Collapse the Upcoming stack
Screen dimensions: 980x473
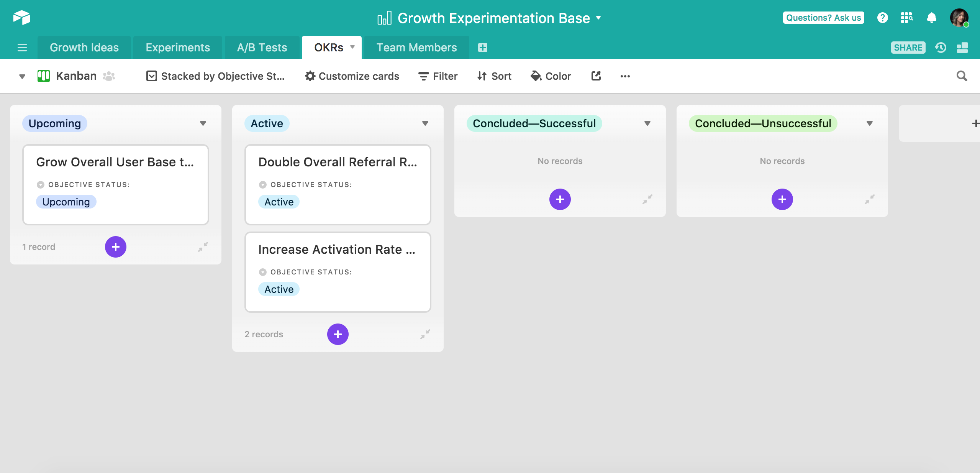(x=203, y=247)
